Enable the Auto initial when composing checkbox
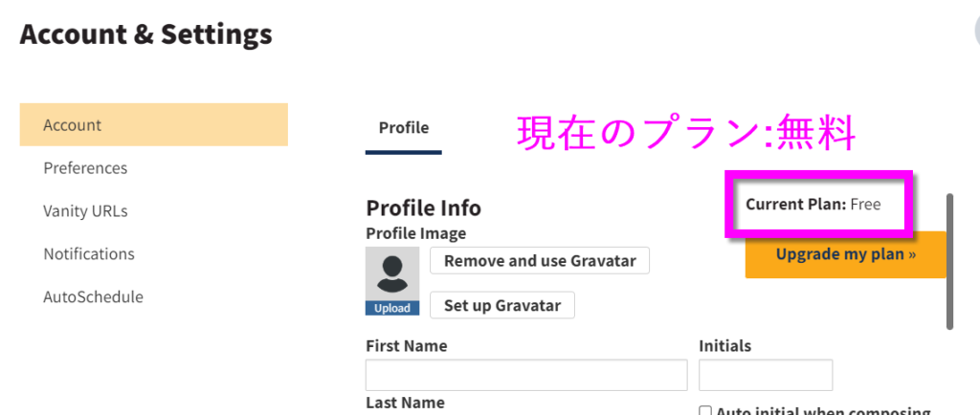980x415 pixels. pyautogui.click(x=705, y=411)
